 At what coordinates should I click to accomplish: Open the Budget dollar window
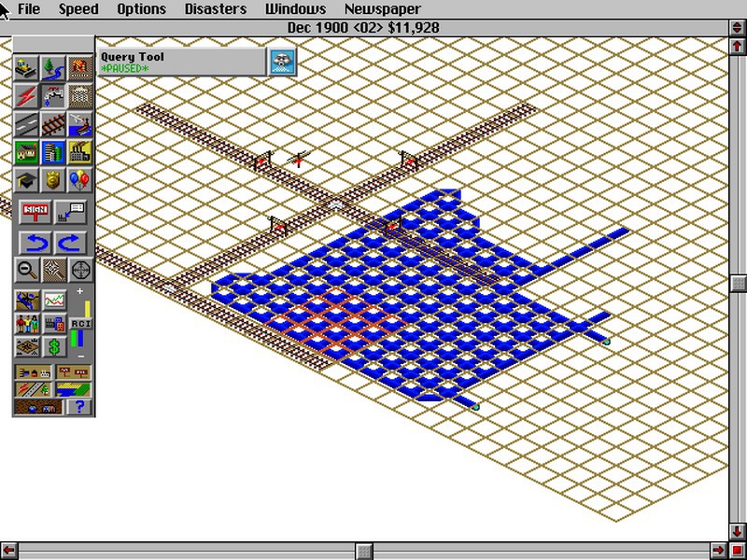click(x=54, y=347)
